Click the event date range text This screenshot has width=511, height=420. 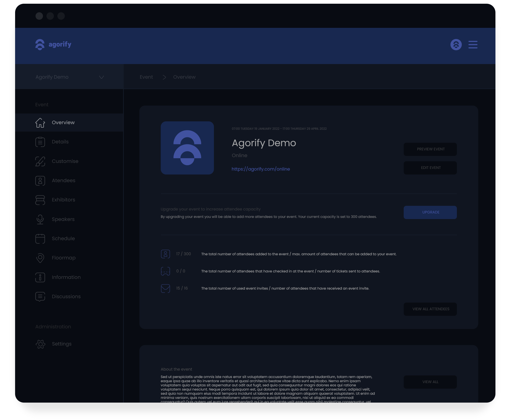point(279,129)
